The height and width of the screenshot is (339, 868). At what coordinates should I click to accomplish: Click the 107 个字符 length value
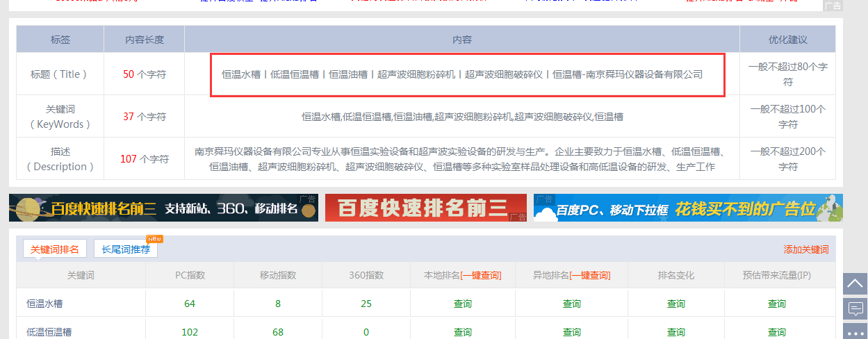coord(145,159)
